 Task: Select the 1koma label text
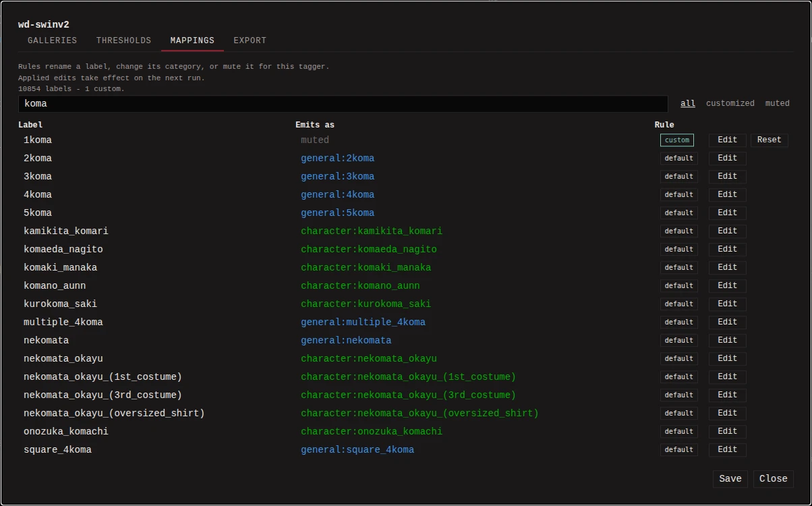(x=38, y=140)
